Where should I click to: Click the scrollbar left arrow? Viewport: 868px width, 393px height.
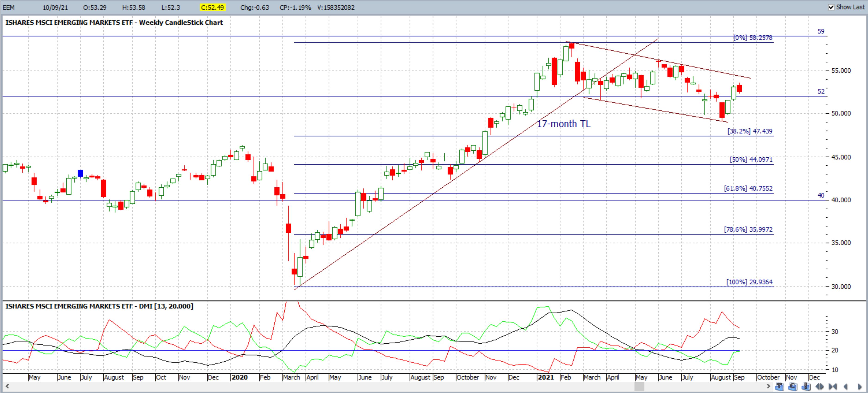click(7, 386)
